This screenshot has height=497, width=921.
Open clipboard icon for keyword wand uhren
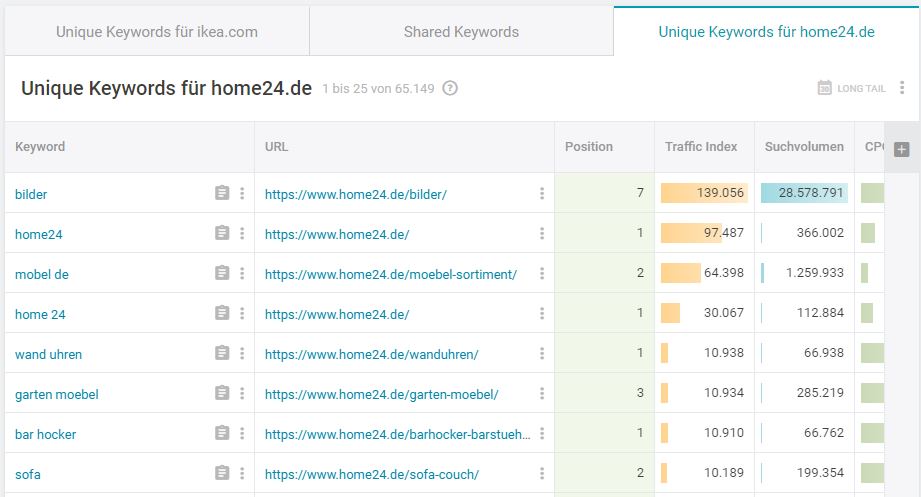[x=222, y=353]
